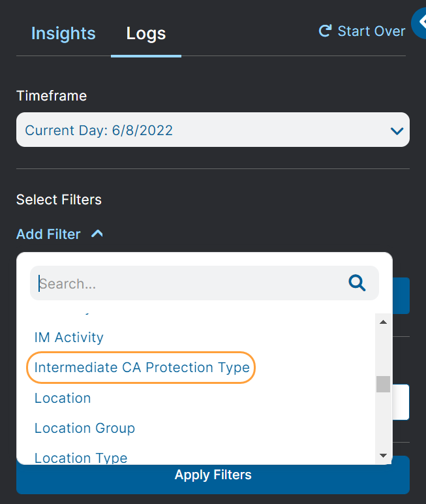Click the Timeframe dropdown chevron arrow
Screen dimensions: 426x504
396,131
